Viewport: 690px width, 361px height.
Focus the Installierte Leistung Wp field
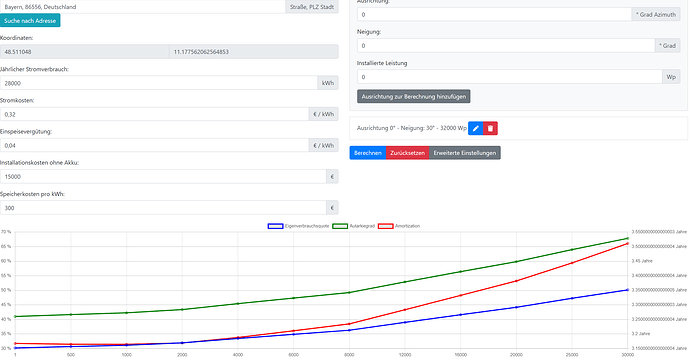coord(510,77)
